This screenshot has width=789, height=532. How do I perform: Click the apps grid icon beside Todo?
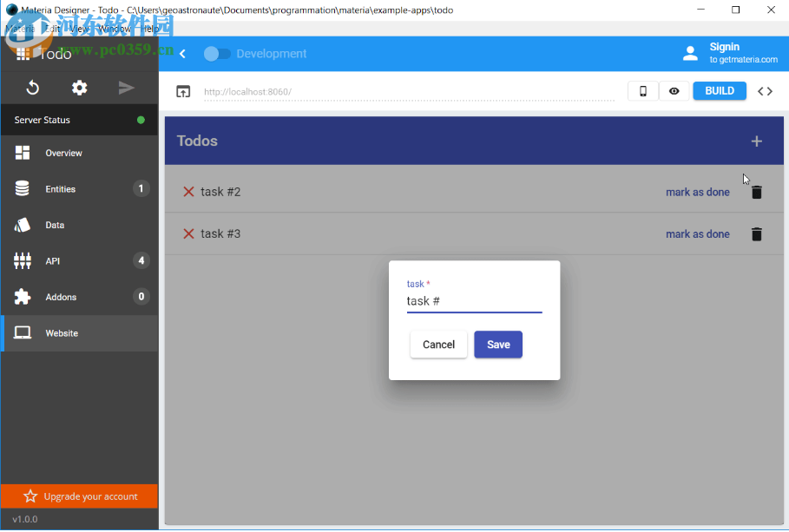coord(23,54)
